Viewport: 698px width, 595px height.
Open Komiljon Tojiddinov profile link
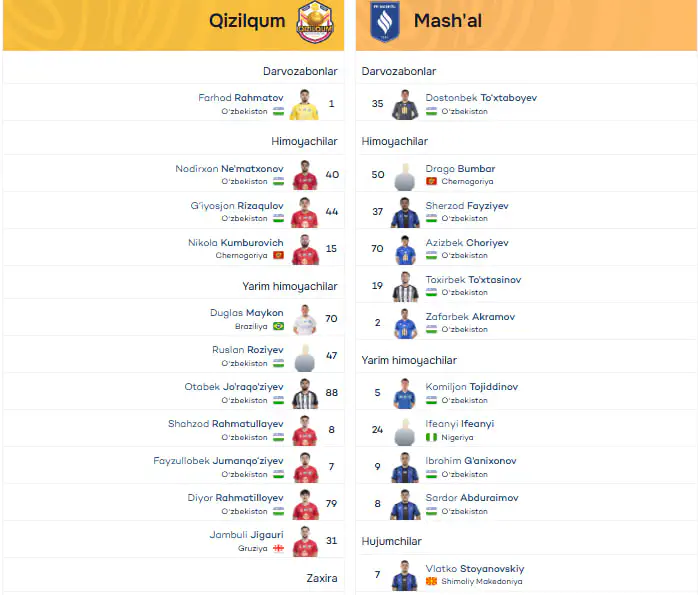point(472,387)
